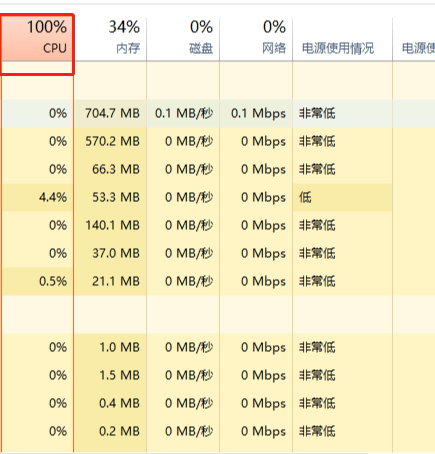
Task: Select the process row using 0.4 MB memory
Action: point(217,403)
